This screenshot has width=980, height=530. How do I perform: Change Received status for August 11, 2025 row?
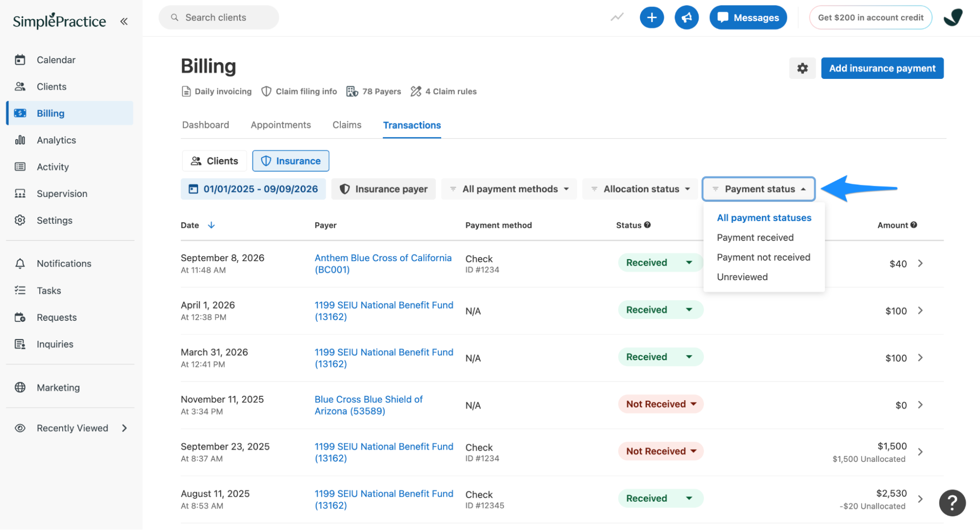(660, 498)
